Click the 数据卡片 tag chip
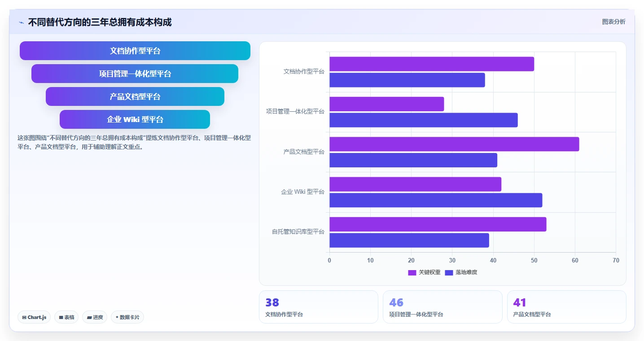This screenshot has width=644, height=341. (127, 317)
